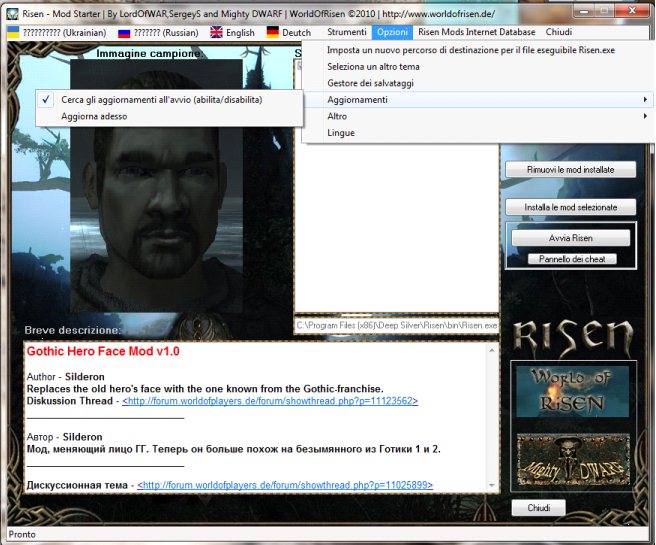Open the Opzioni menu
656x545 pixels.
(x=392, y=32)
